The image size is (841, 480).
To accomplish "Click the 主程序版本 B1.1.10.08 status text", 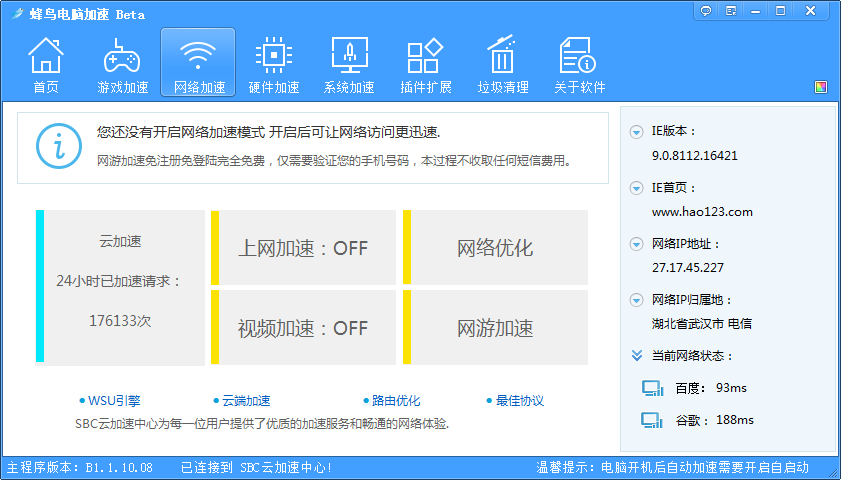I will 79,468.
